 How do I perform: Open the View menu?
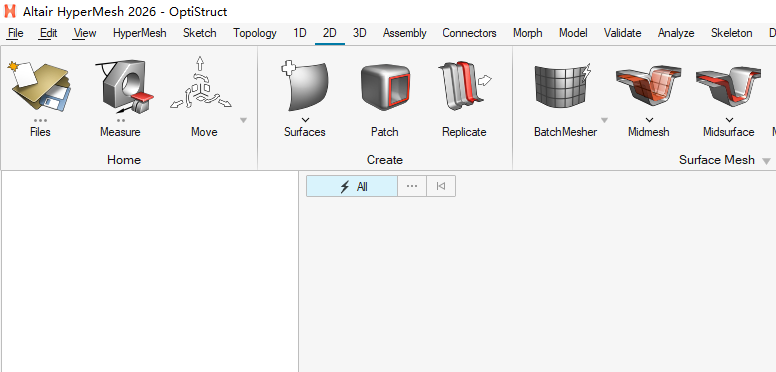(x=85, y=33)
